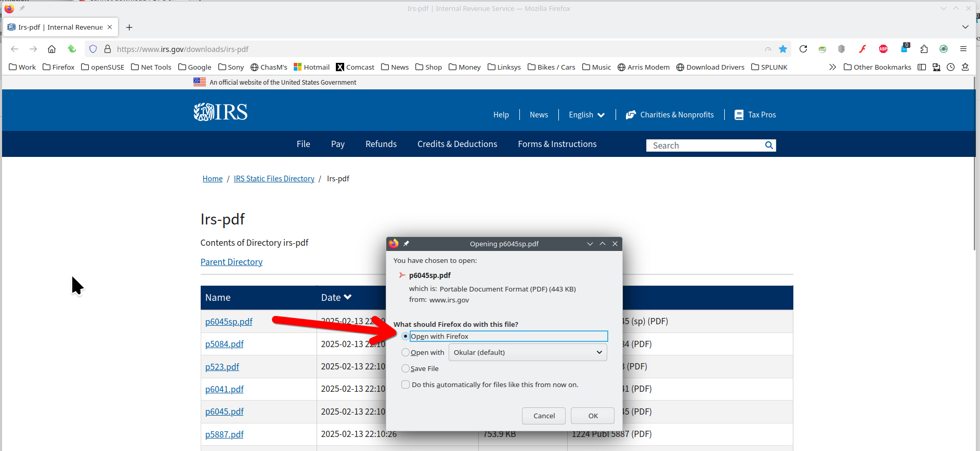Open the Comcast bookmark
Viewport: 980px width, 451px height.
(x=355, y=67)
